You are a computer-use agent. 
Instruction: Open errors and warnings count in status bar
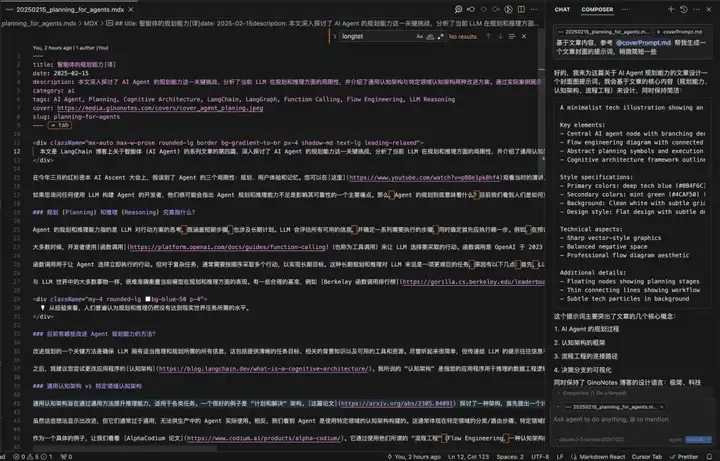point(32,457)
